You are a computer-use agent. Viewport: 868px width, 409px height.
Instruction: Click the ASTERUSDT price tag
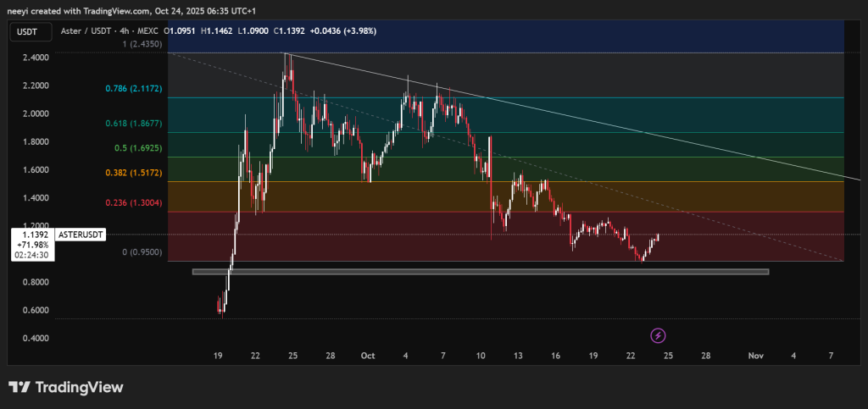click(81, 233)
